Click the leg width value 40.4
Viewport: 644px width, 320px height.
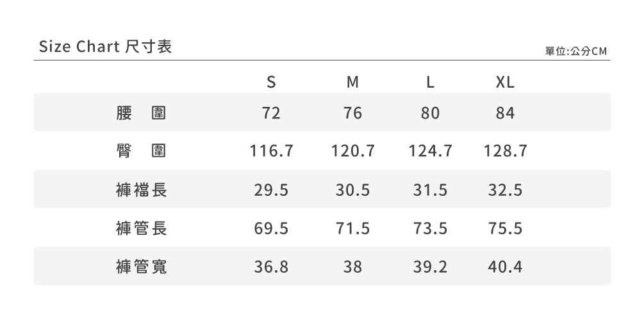(x=505, y=267)
